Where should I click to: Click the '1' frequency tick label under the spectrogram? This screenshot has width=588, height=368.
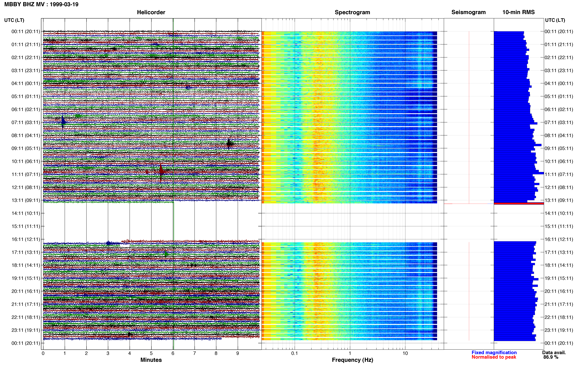click(x=350, y=353)
